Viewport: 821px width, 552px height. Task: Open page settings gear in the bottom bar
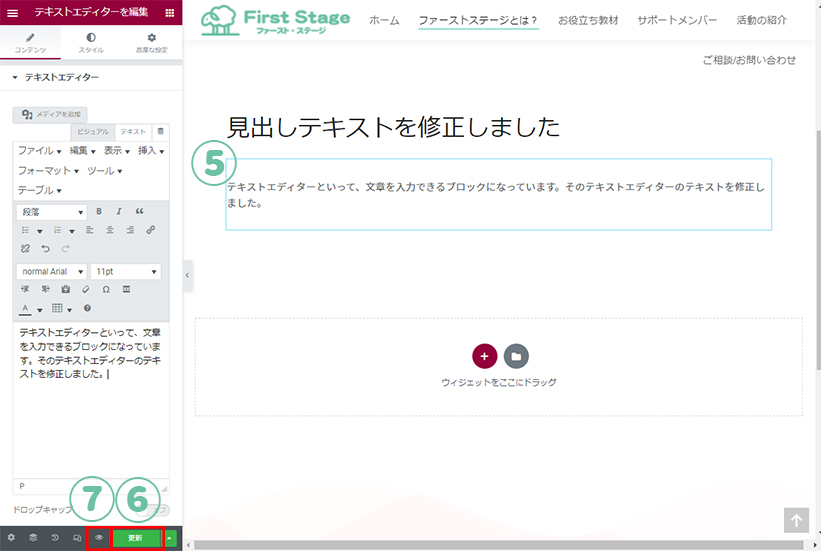click(11, 538)
